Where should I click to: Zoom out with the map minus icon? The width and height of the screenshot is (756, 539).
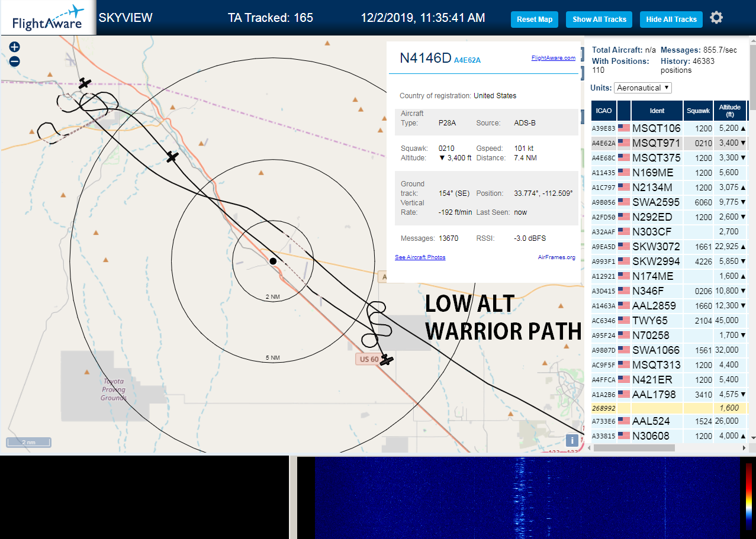pyautogui.click(x=15, y=61)
